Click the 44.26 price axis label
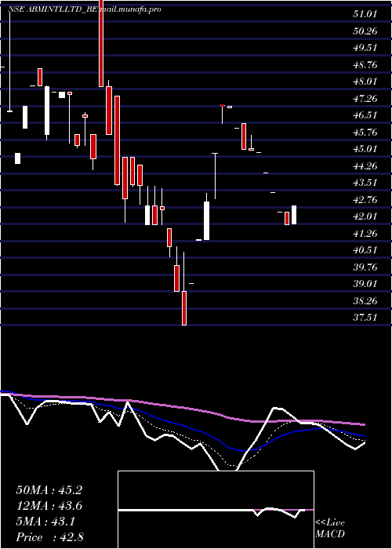 coord(365,166)
